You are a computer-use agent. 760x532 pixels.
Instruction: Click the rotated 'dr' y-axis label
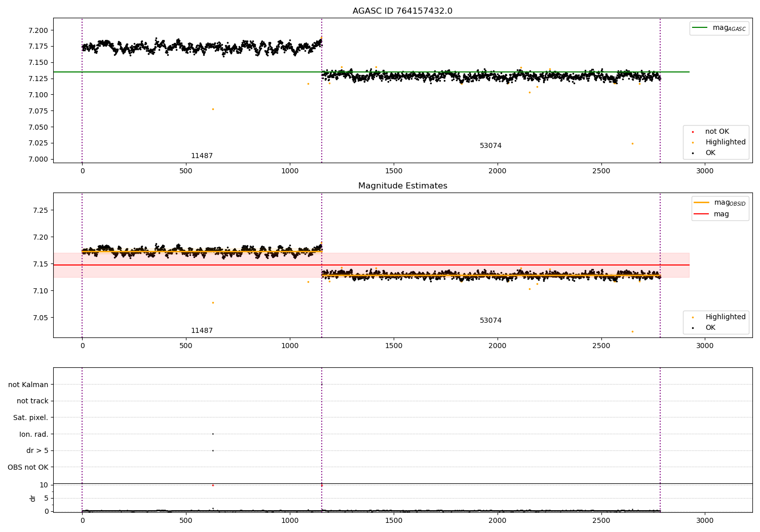(x=33, y=498)
